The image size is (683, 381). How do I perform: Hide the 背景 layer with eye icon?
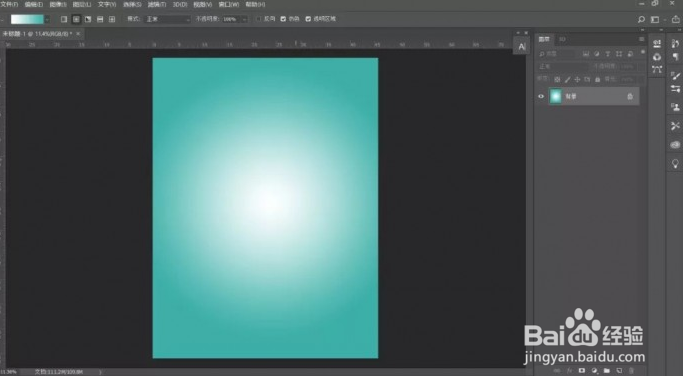point(541,97)
